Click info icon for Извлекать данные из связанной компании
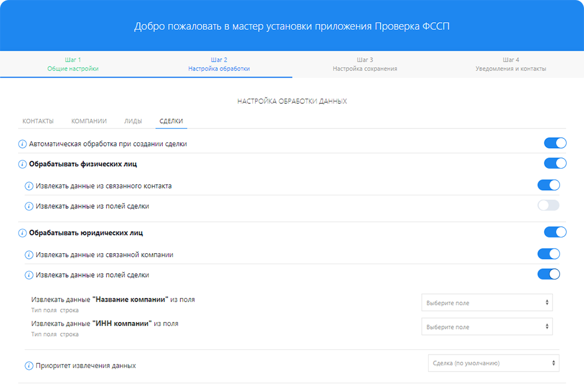 point(29,255)
